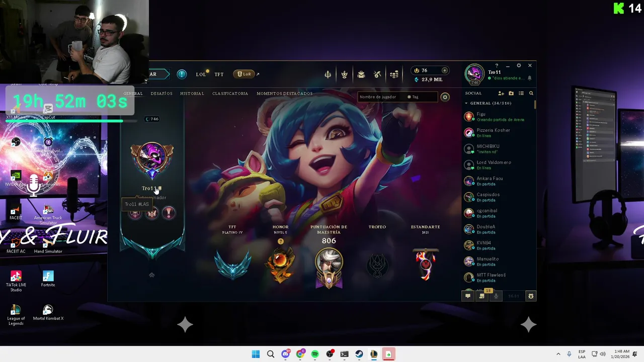Select friend Caspiudos

tap(498, 197)
